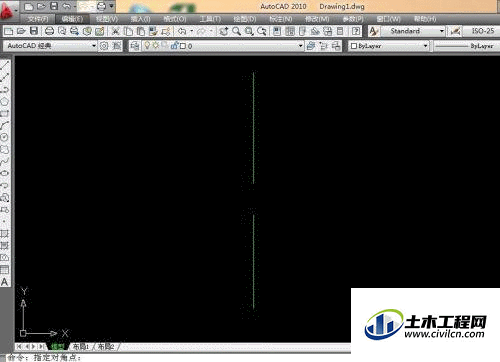This screenshot has width=500, height=362.
Task: Click the Paste clipboard icon
Action: pos(141,31)
